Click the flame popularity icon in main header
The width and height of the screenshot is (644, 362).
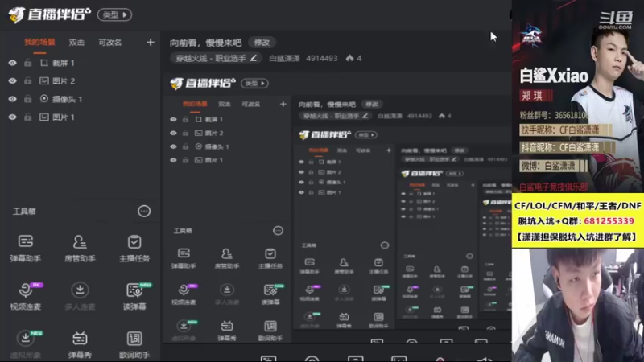tap(349, 58)
